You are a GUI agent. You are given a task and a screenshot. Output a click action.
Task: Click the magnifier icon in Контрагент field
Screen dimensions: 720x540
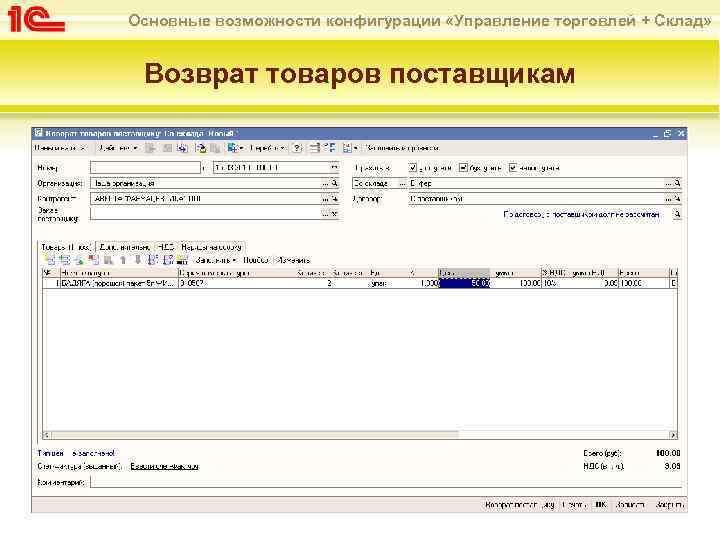click(x=335, y=199)
